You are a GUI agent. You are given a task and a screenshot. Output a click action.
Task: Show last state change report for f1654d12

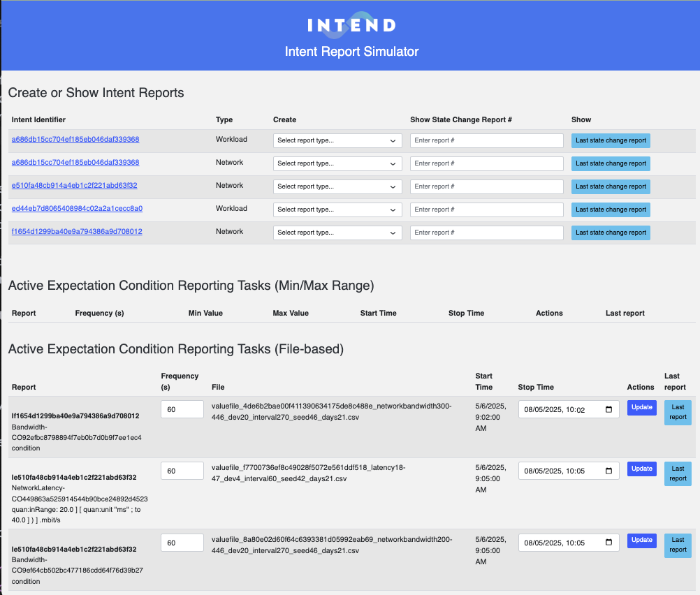click(x=611, y=233)
